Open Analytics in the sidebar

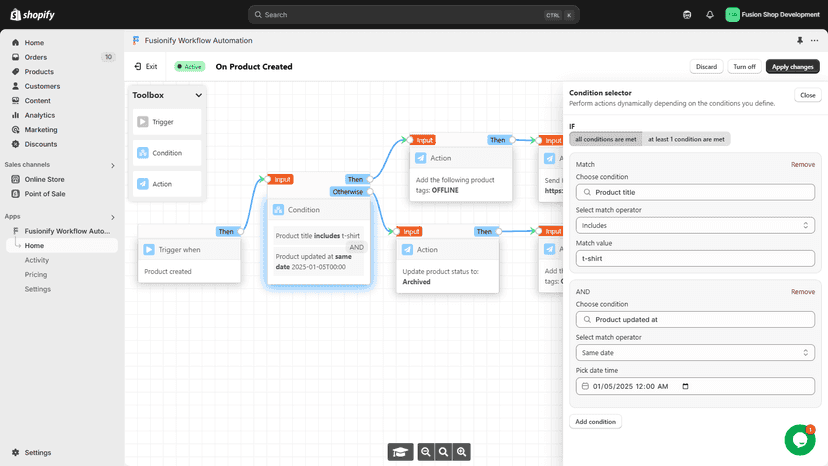40,115
